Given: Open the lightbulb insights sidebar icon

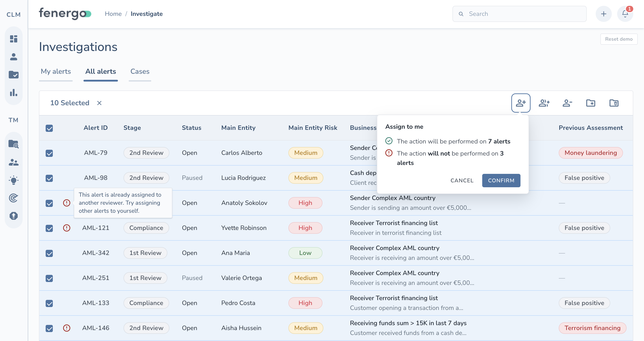Looking at the screenshot, I should 13,180.
